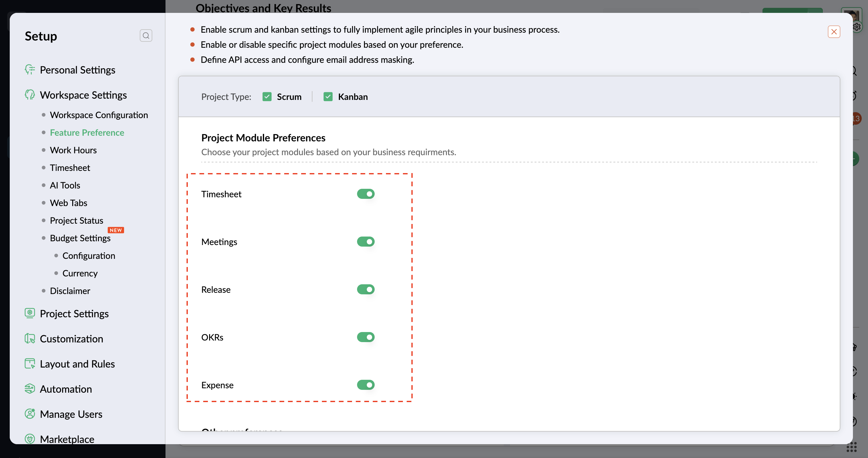This screenshot has height=458, width=868.
Task: Click the Setup search icon
Action: click(146, 36)
